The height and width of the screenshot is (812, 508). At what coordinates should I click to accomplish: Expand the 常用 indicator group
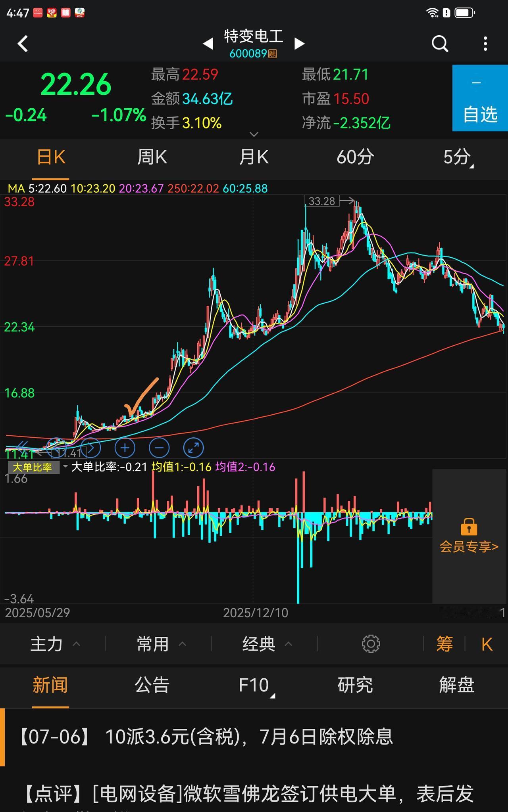click(x=162, y=644)
